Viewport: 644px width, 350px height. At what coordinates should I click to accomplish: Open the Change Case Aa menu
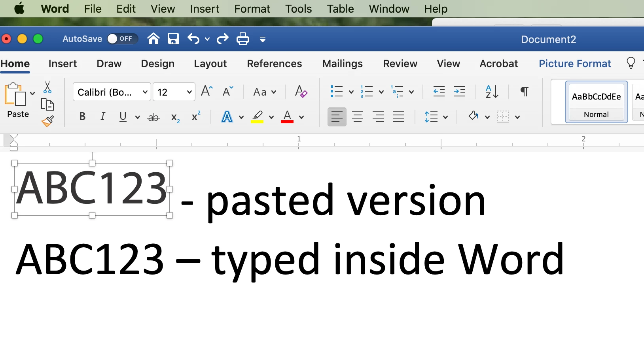[x=264, y=92]
